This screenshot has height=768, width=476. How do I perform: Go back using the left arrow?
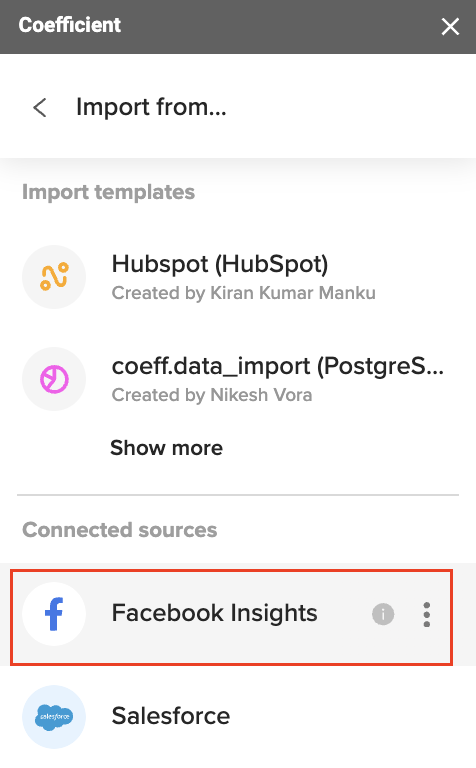coord(40,107)
